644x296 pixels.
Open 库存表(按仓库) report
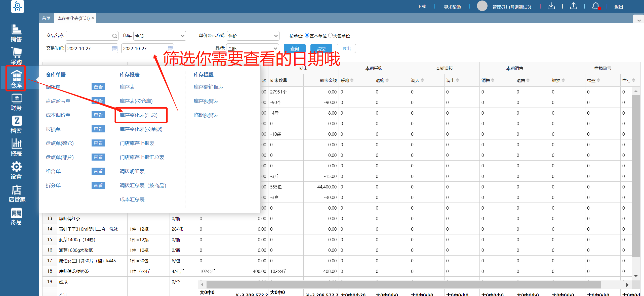pyautogui.click(x=136, y=101)
